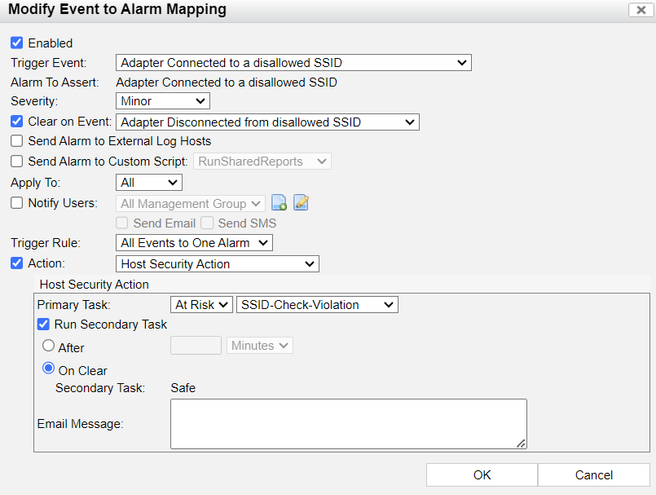Enable Send Alarm to External Log Hosts
Screen dimensions: 656x495
16,141
